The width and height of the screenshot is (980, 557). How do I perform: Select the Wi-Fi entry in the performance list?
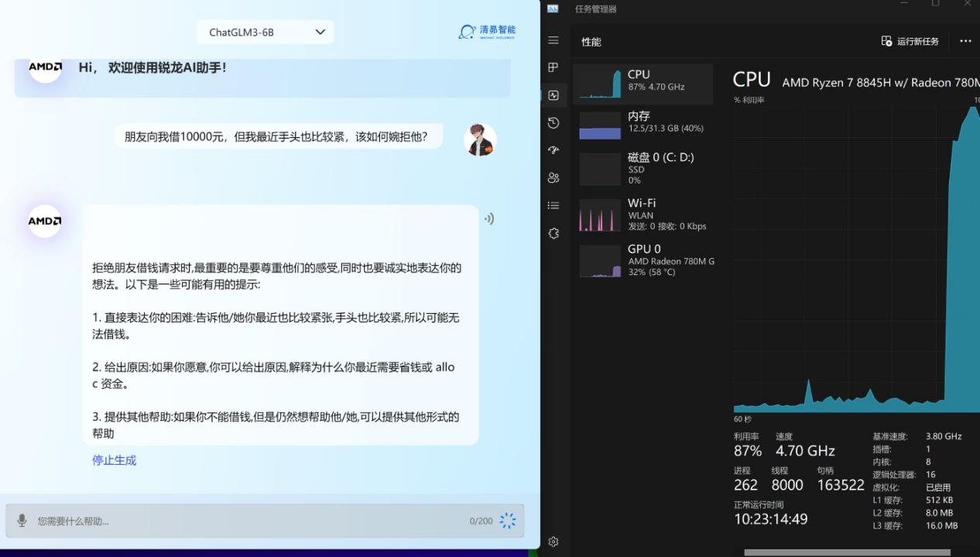[642, 215]
